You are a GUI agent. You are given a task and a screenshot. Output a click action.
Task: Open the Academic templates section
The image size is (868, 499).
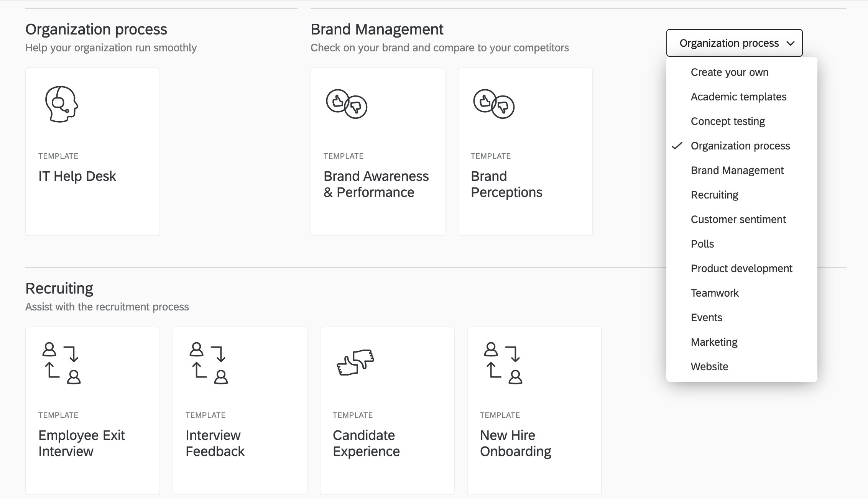coord(739,96)
